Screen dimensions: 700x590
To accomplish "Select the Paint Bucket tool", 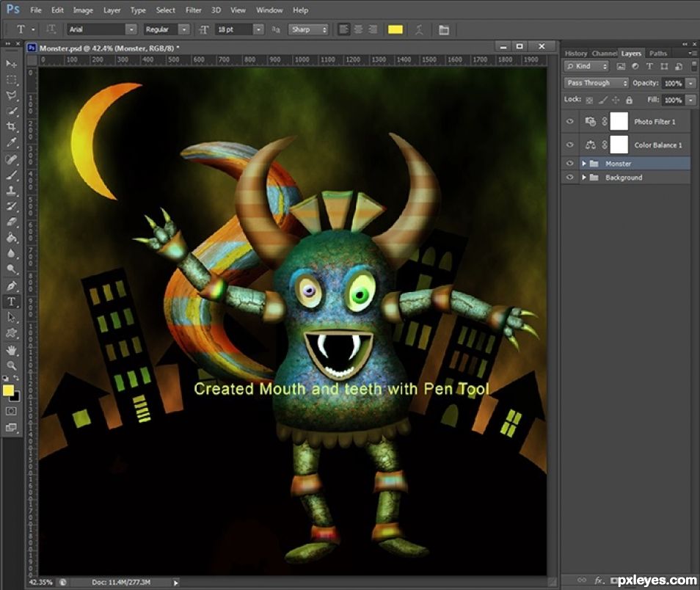I will point(11,238).
